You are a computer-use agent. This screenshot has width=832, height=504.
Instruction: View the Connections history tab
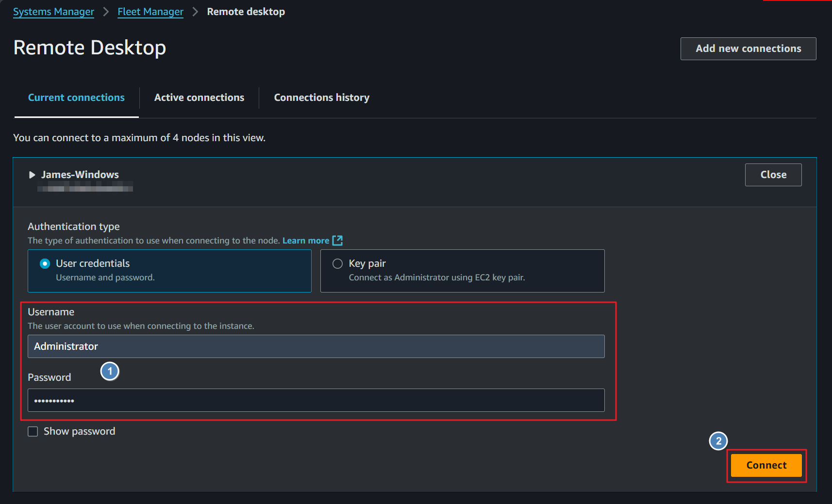(321, 98)
